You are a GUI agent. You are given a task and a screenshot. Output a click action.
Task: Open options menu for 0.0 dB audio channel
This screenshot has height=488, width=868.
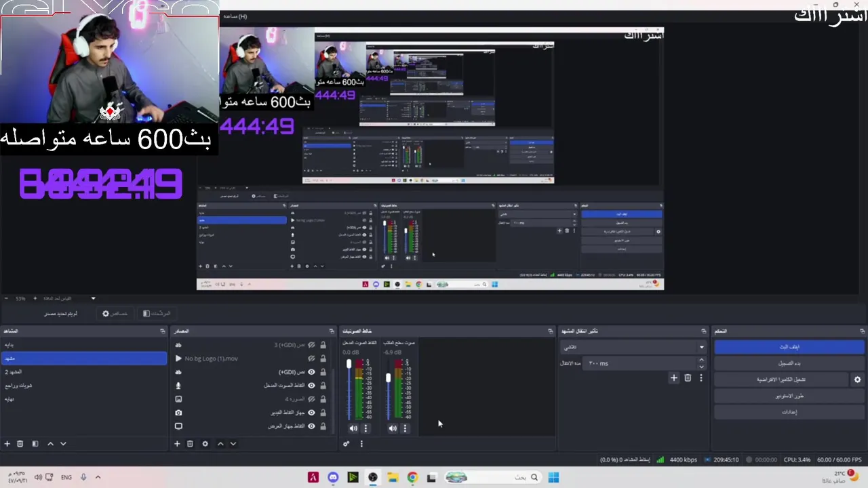(x=366, y=428)
